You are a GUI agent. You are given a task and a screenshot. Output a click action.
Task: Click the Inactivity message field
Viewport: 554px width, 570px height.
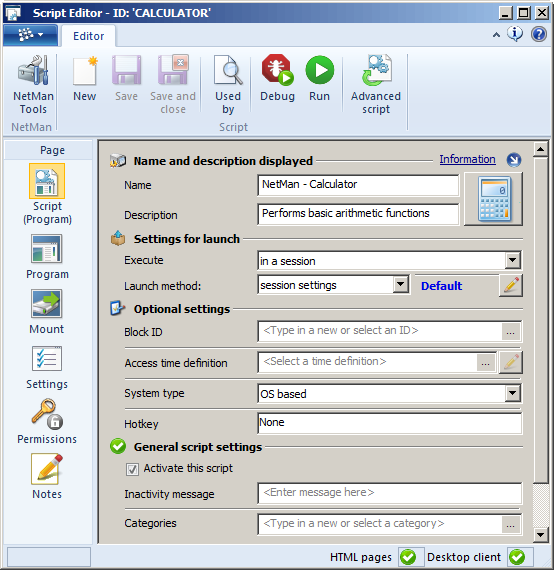tap(389, 493)
